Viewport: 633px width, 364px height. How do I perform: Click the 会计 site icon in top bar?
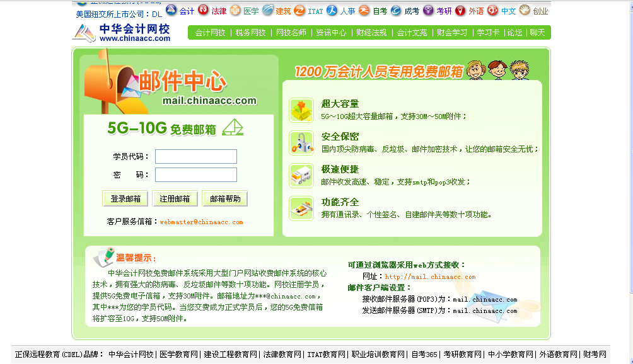(x=171, y=10)
